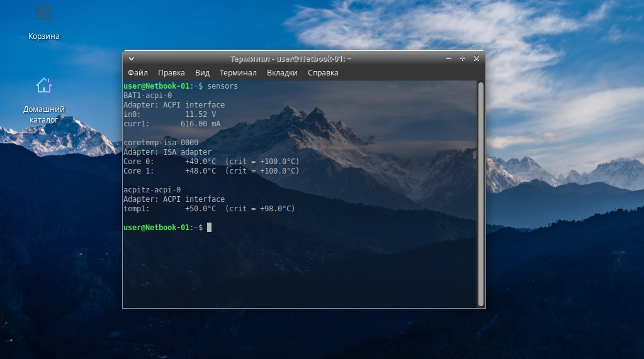644x359 pixels.
Task: Click the 'BAT1-acpi-0' line
Action: (x=147, y=95)
